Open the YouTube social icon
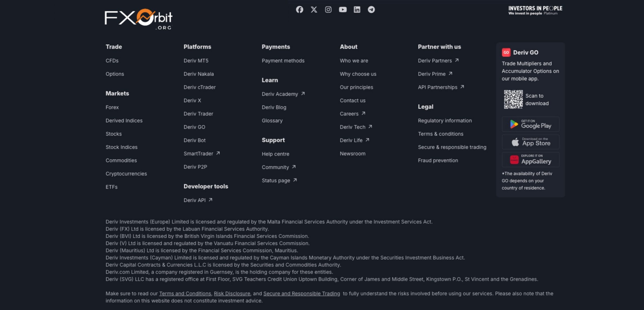The height and width of the screenshot is (310, 644). coord(343,10)
